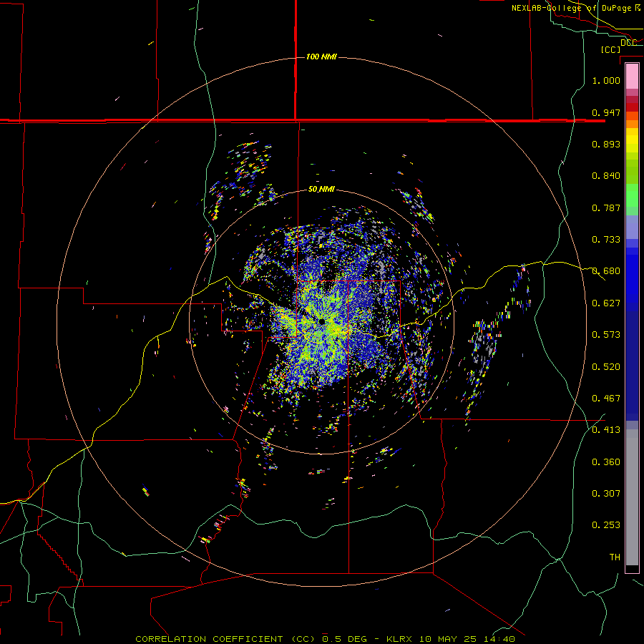Screen dimensions: 644x644
Task: Click the 100 NMI range ring label
Action: pos(321,57)
